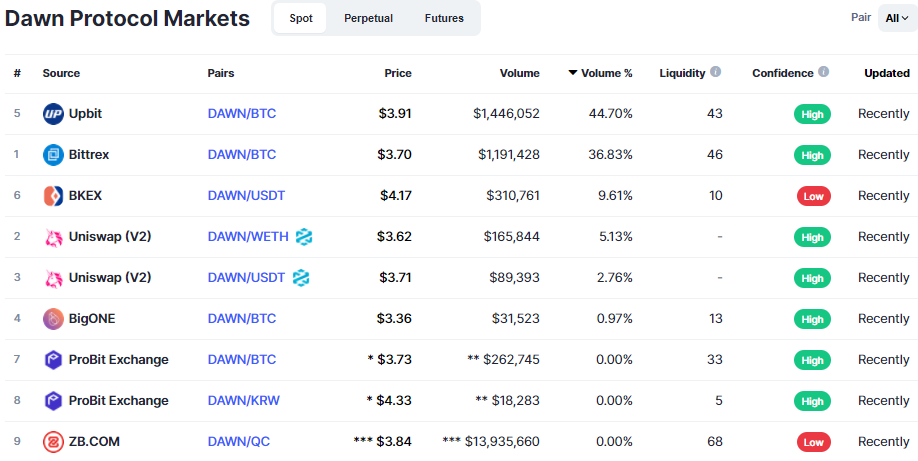The width and height of the screenshot is (918, 461).
Task: Open ProBit's DAWN/BTC pair link
Action: pos(242,360)
